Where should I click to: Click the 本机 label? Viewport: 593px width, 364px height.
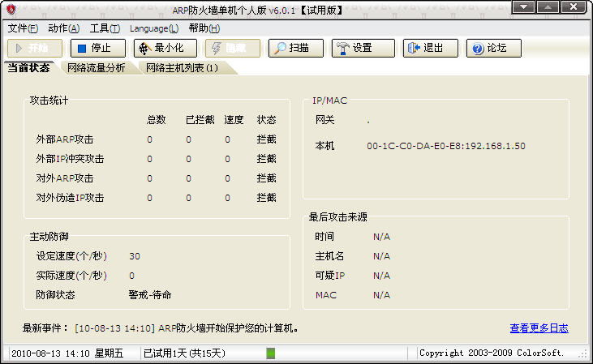pyautogui.click(x=324, y=146)
